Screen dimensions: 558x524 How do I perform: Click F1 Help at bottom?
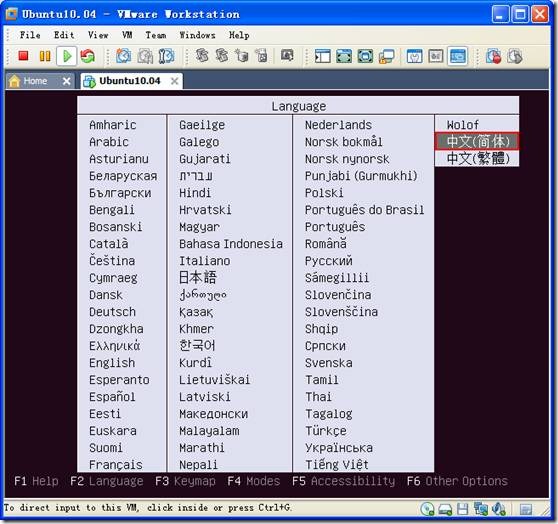[36, 481]
